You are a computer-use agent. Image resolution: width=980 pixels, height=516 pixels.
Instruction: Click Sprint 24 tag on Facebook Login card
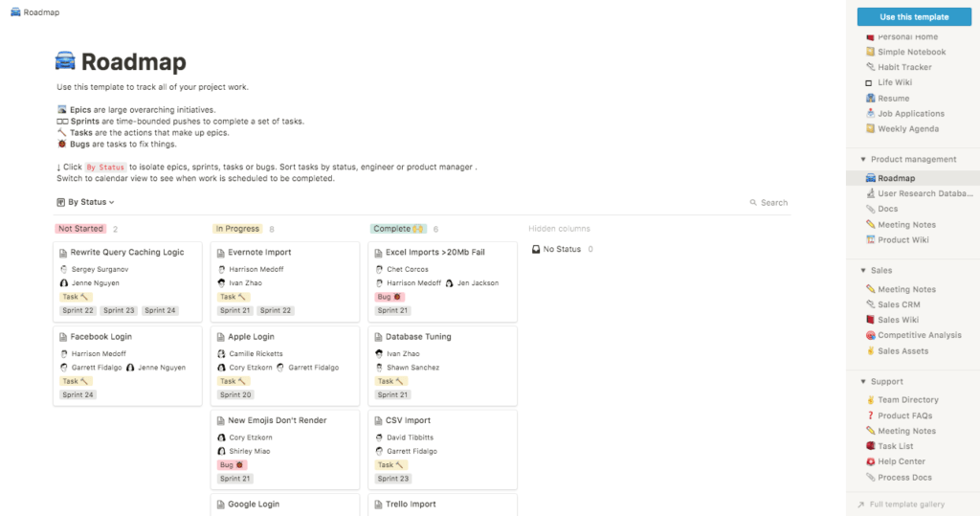click(78, 395)
